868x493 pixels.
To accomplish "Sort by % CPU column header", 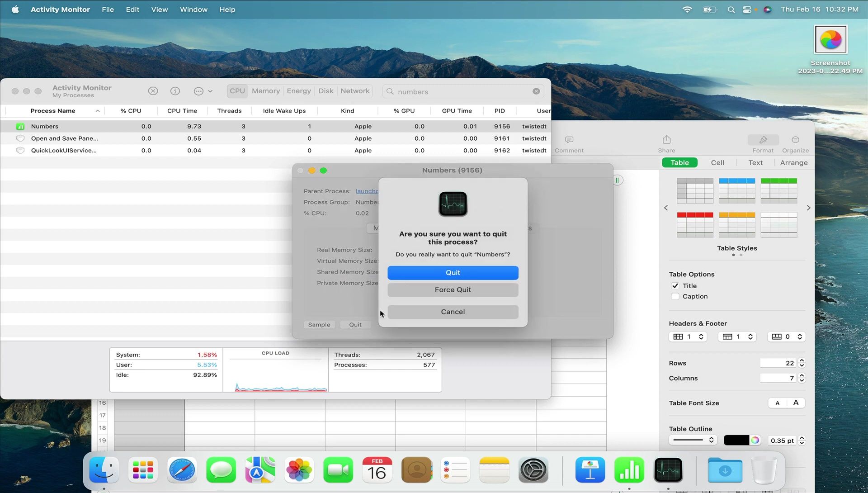I will (131, 111).
